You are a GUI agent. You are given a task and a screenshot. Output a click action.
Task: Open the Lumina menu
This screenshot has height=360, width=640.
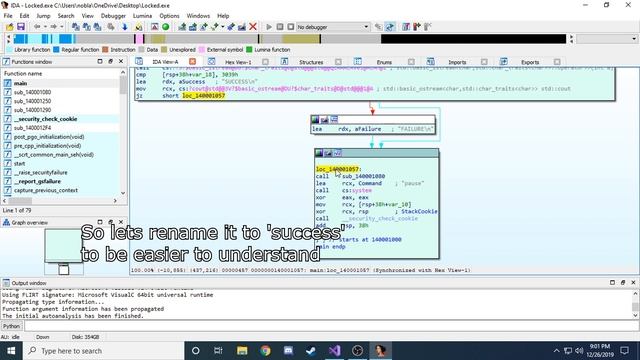pos(142,16)
